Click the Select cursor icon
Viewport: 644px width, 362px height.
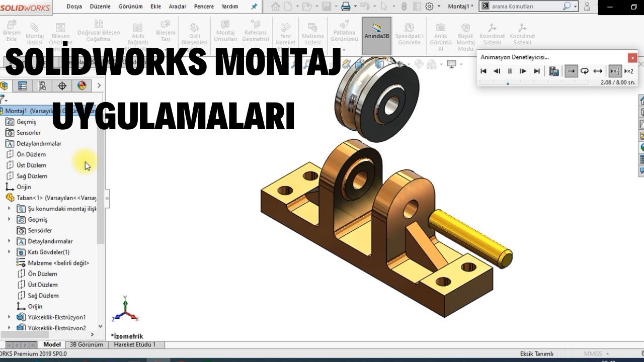385,7
